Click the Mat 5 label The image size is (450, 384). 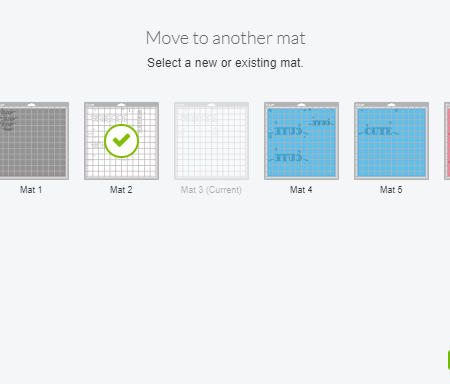(391, 190)
